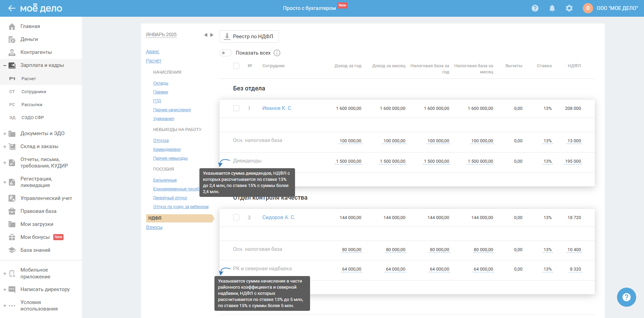Collapse Зарплата и кадры sidebar section
This screenshot has height=318, width=644.
click(x=5, y=66)
